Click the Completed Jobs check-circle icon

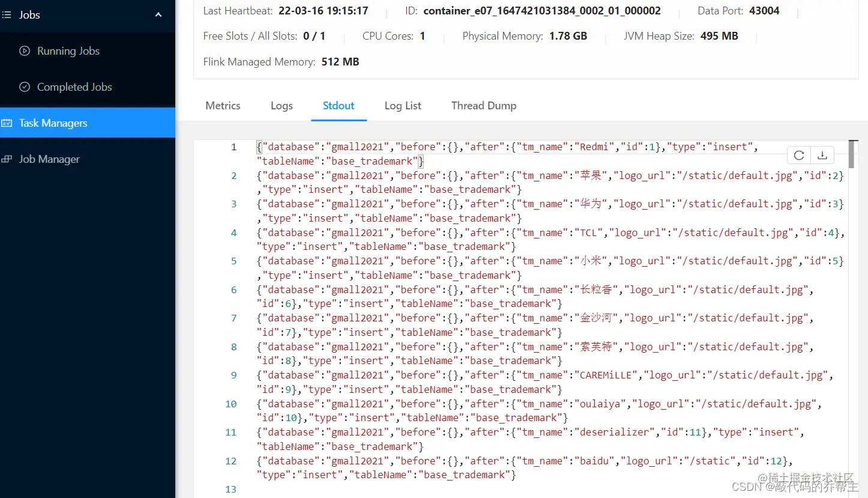[25, 87]
